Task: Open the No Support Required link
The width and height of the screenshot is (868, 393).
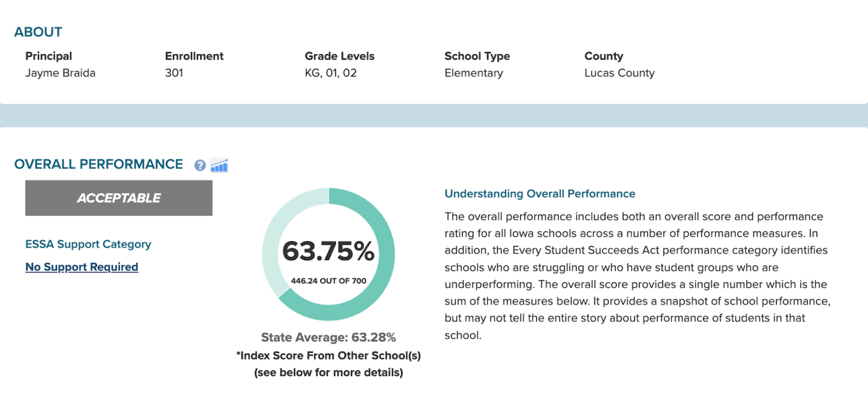Action: coord(81,267)
